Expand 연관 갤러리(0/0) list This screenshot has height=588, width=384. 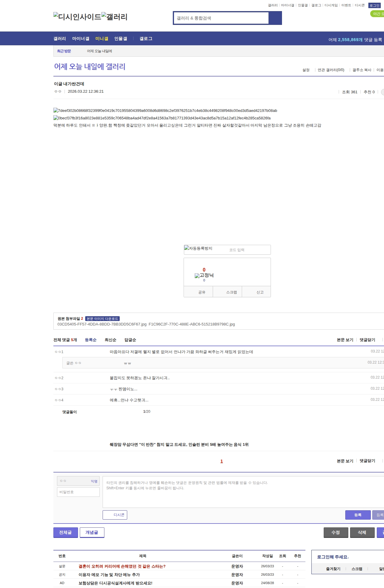pos(331,70)
